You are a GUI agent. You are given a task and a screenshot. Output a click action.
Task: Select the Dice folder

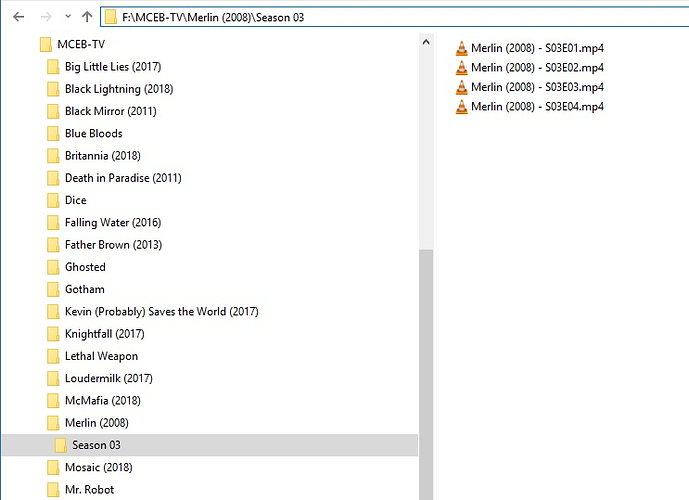[x=76, y=200]
